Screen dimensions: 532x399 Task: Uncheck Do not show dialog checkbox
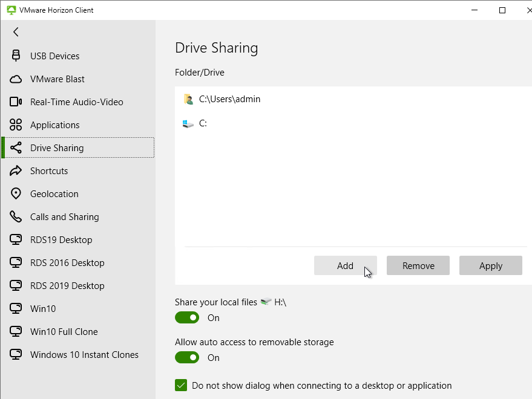point(181,386)
